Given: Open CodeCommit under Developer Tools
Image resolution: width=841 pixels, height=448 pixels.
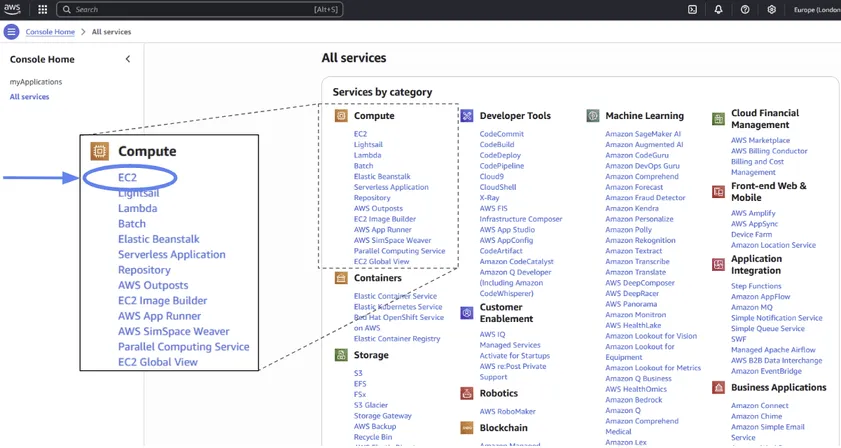Looking at the screenshot, I should 501,134.
